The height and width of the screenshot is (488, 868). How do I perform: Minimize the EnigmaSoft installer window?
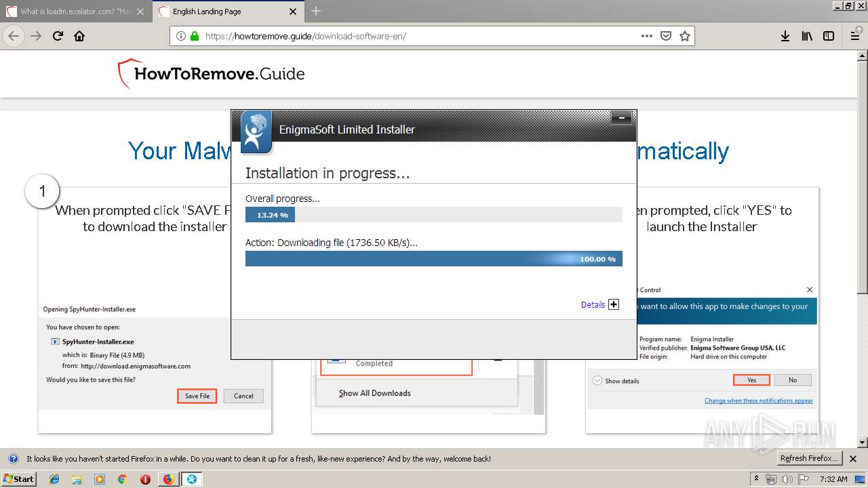click(x=621, y=119)
